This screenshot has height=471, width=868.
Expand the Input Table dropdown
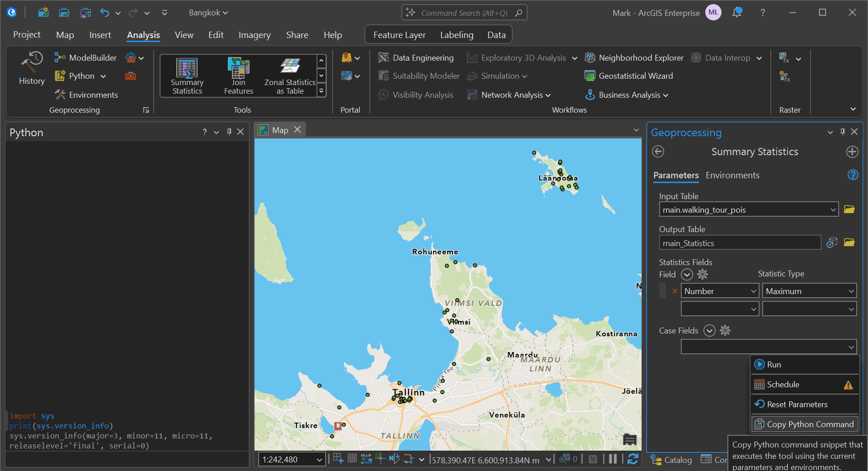click(833, 209)
